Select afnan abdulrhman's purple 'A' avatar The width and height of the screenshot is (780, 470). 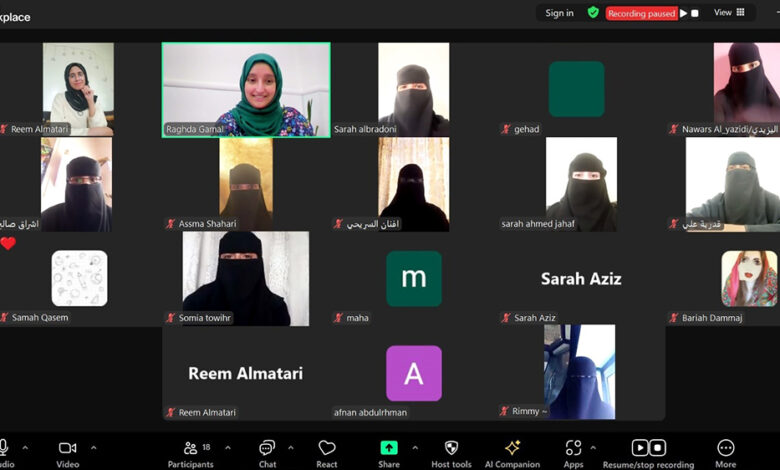coord(414,373)
